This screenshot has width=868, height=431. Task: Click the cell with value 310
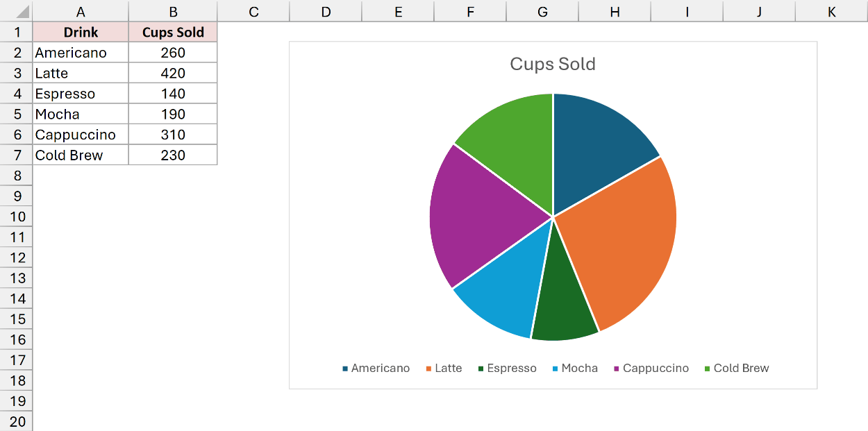tap(173, 135)
